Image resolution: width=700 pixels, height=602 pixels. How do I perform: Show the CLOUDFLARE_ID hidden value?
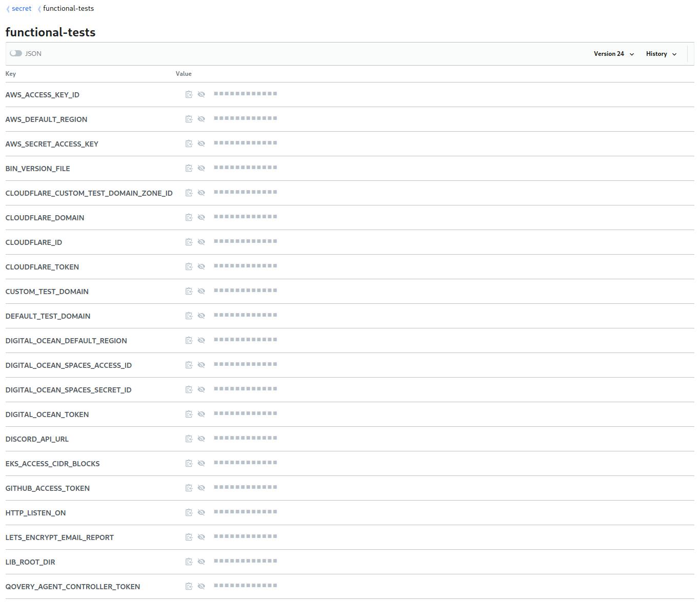pos(201,242)
